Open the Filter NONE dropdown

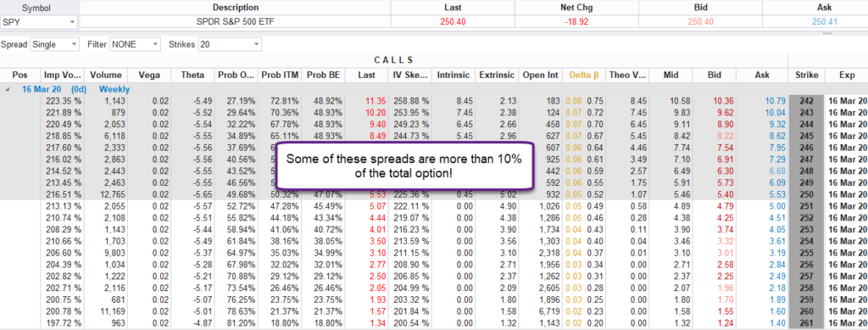click(136, 44)
